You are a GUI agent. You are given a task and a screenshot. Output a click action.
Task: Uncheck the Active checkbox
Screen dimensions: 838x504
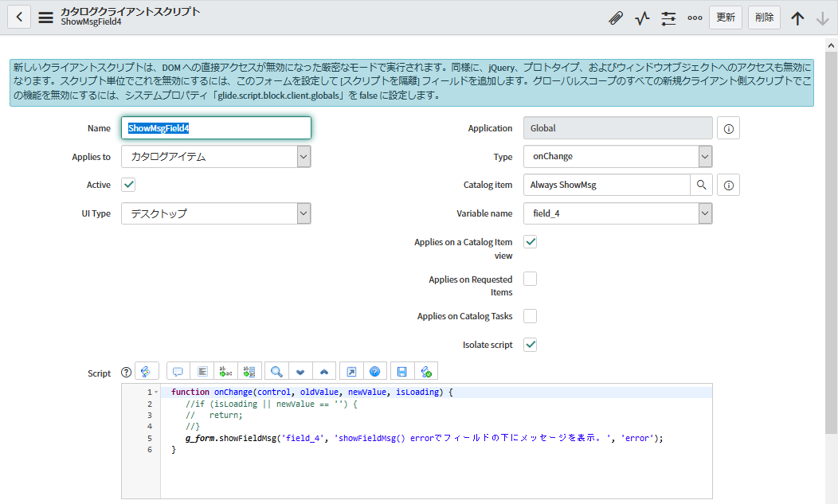tap(128, 185)
